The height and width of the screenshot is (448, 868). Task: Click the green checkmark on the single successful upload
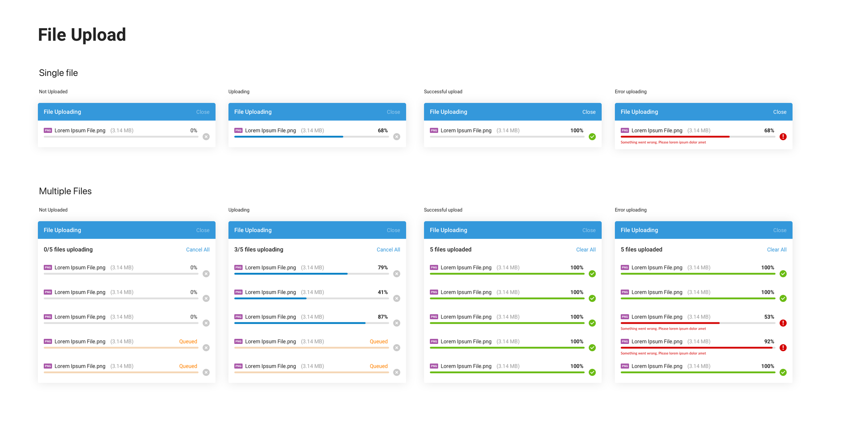pyautogui.click(x=592, y=136)
